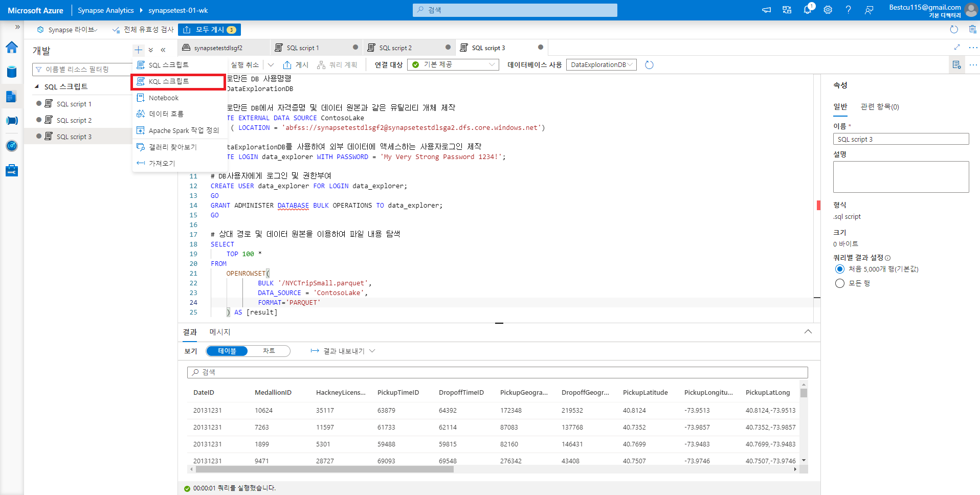Click the plus icon to add new resource
Image resolution: width=980 pixels, height=495 pixels.
pos(138,50)
